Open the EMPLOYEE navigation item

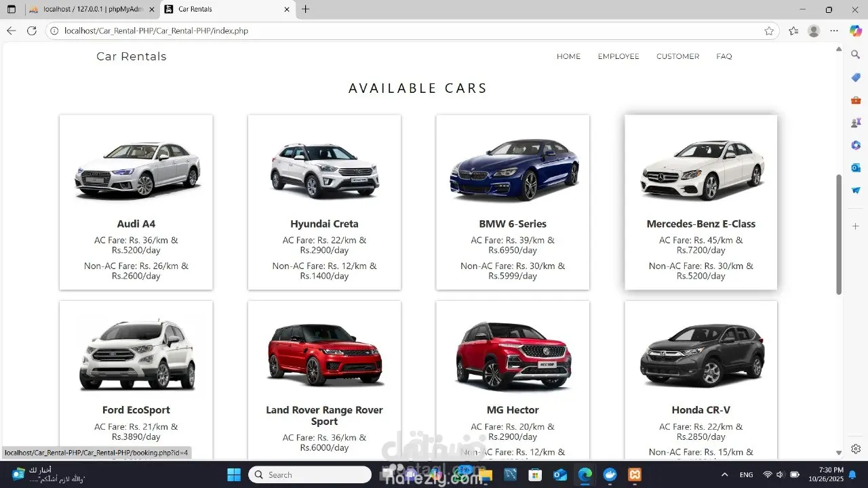click(618, 56)
